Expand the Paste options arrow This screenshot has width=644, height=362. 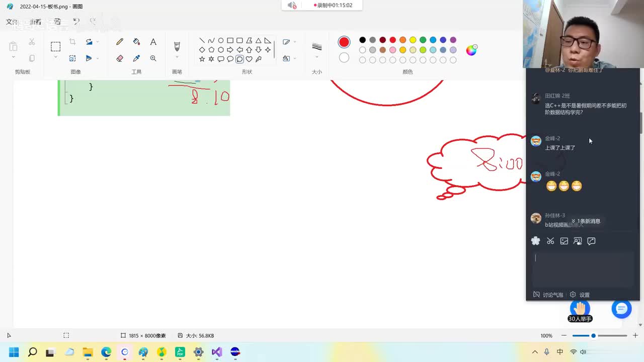tap(13, 58)
